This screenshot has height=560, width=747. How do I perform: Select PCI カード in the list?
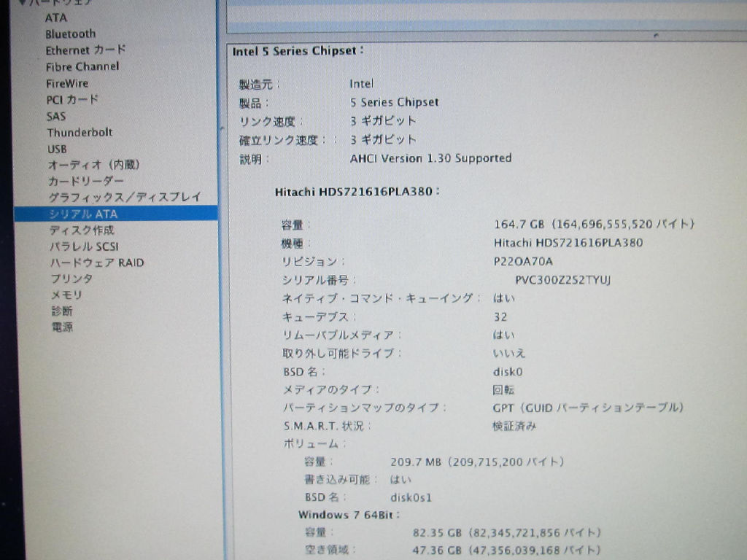tap(72, 100)
